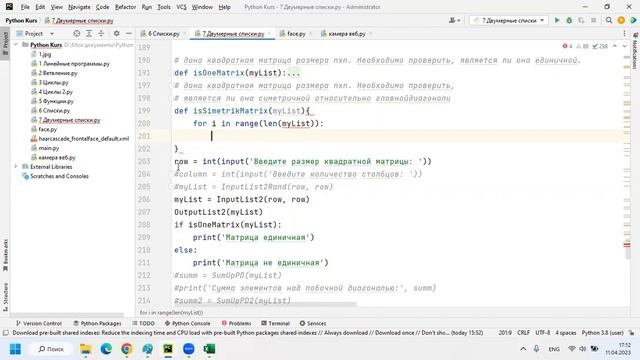Go to previous highlighted error arrow

(x=614, y=46)
